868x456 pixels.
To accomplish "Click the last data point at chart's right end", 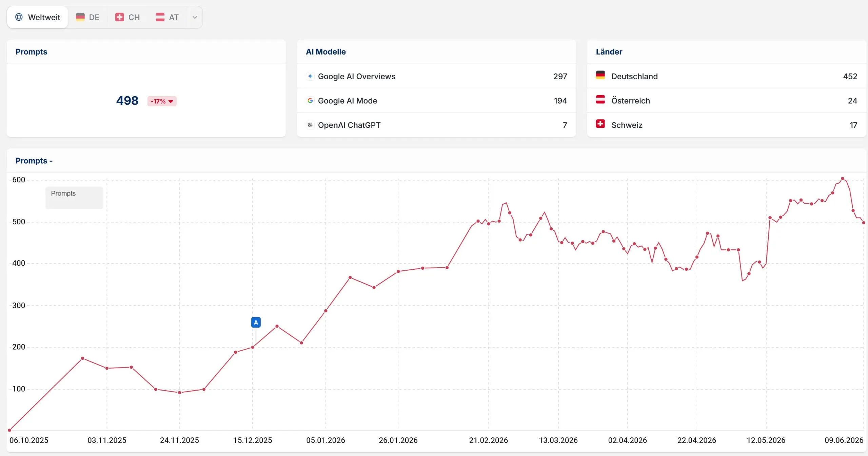I will (864, 223).
